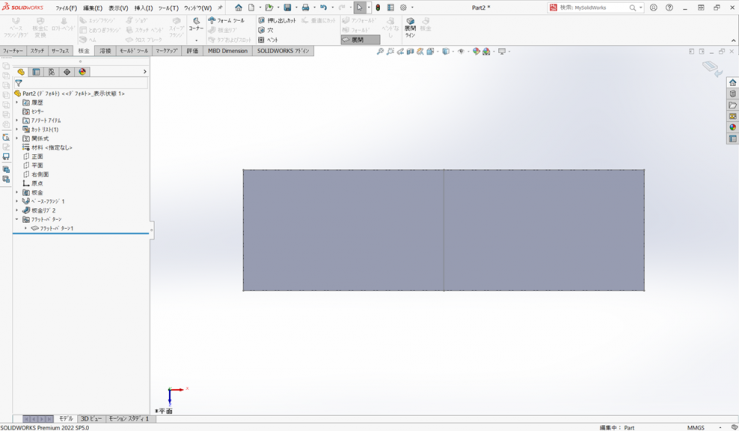This screenshot has height=431, width=739.
Task: Switch to the MBD Dimension tab
Action: coord(227,50)
